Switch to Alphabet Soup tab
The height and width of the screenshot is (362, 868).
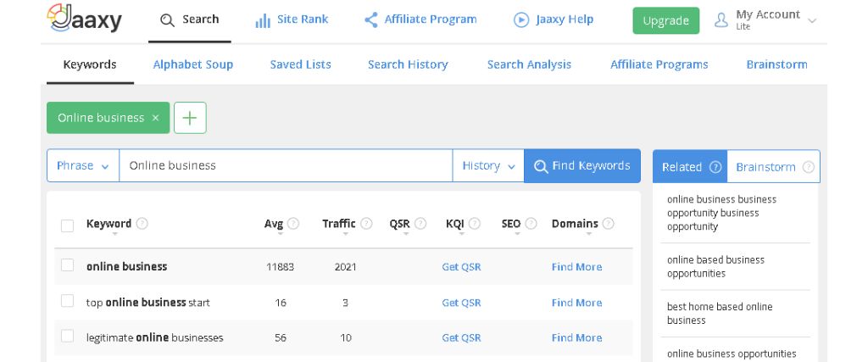coord(193,64)
